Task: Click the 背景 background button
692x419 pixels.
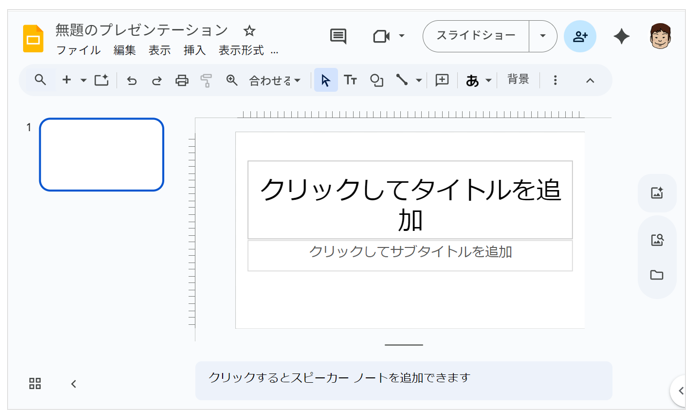Action: [518, 79]
